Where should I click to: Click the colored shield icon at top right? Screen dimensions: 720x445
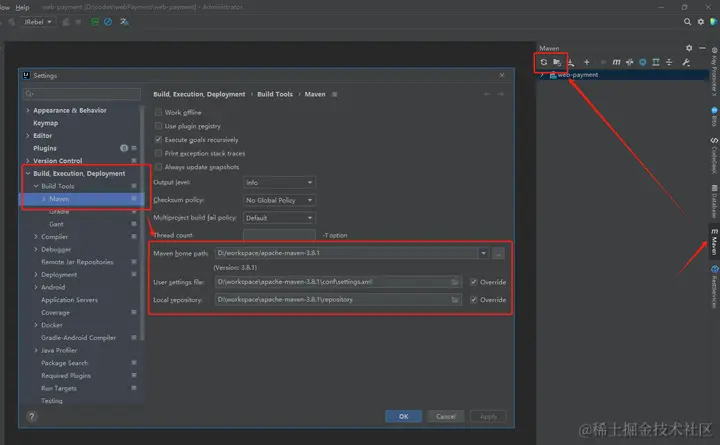(x=714, y=22)
